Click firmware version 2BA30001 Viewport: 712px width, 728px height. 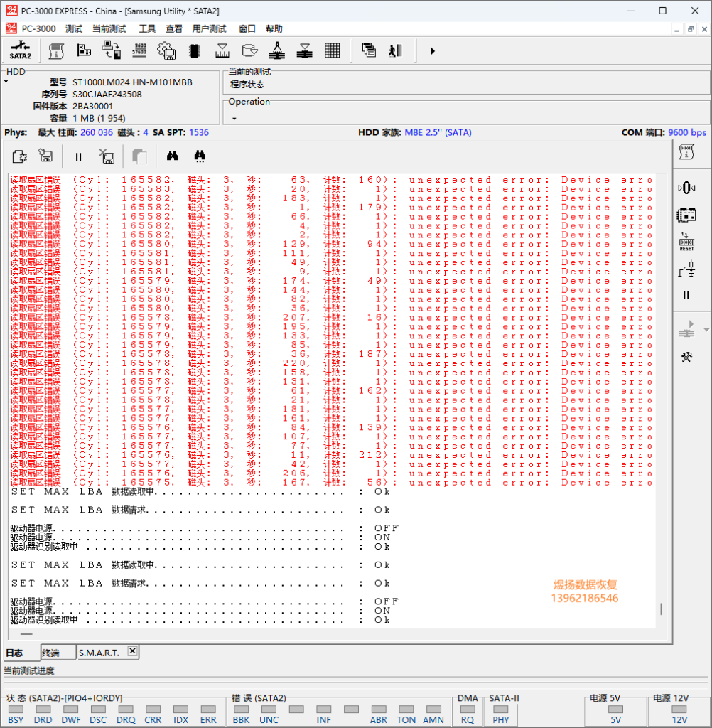pos(93,107)
